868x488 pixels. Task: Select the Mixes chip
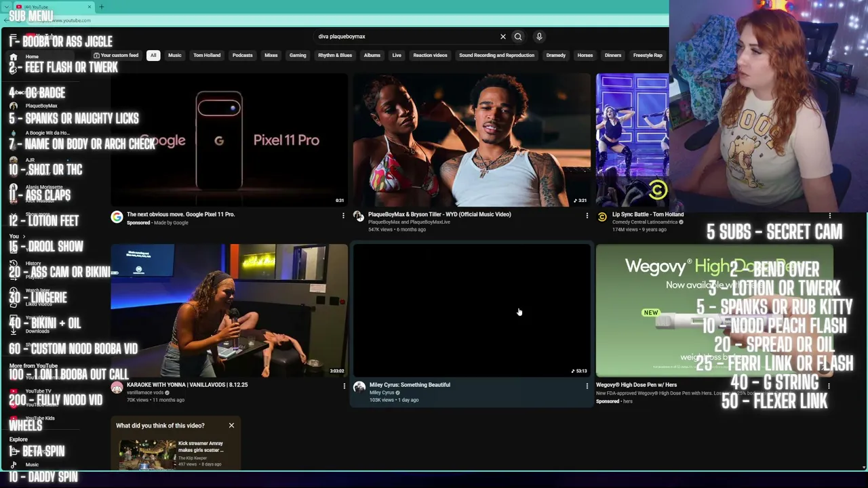[x=271, y=56]
